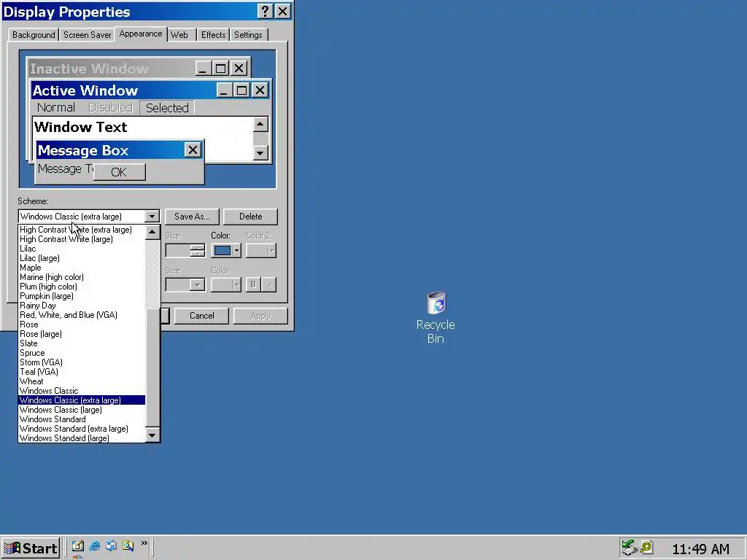Click the scheme list scrollbar thumb
This screenshot has width=747, height=560.
pos(152,368)
